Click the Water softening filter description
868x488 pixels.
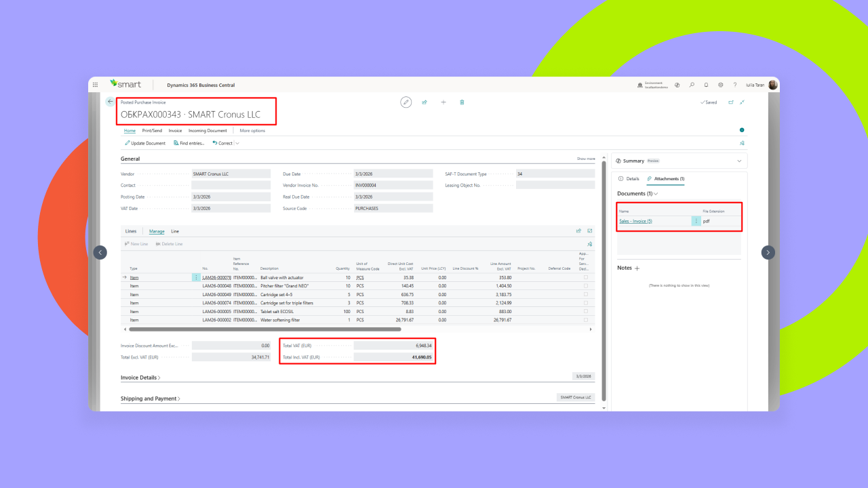point(280,320)
